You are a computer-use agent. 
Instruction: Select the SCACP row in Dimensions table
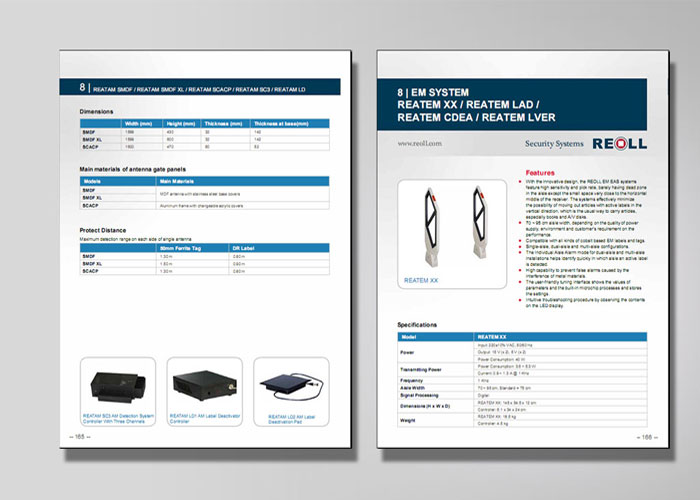[204, 147]
